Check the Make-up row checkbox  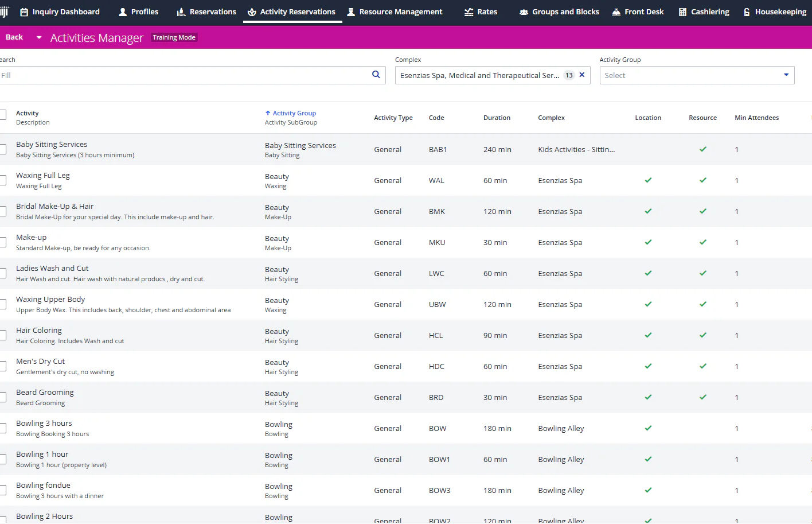[2, 242]
